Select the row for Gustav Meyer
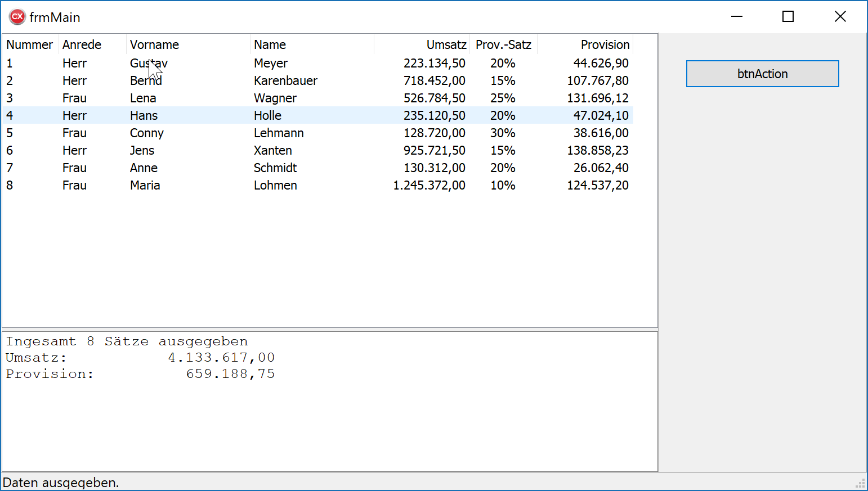Viewport: 868px width, 491px height. point(270,64)
